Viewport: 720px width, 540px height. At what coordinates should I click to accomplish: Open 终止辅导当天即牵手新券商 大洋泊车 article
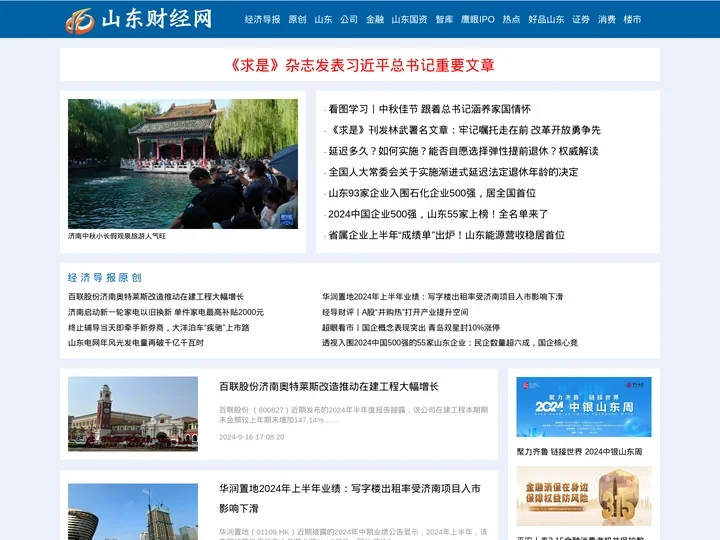click(158, 327)
